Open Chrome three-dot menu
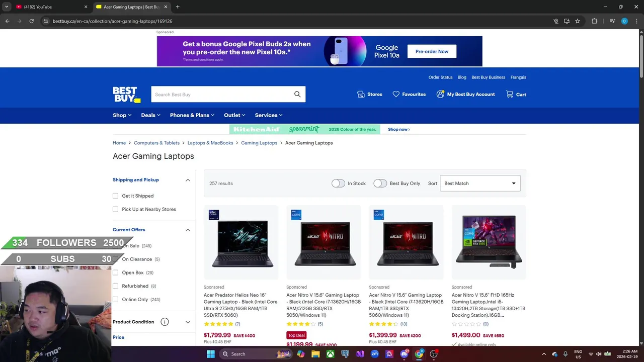The height and width of the screenshot is (362, 644). (x=636, y=21)
